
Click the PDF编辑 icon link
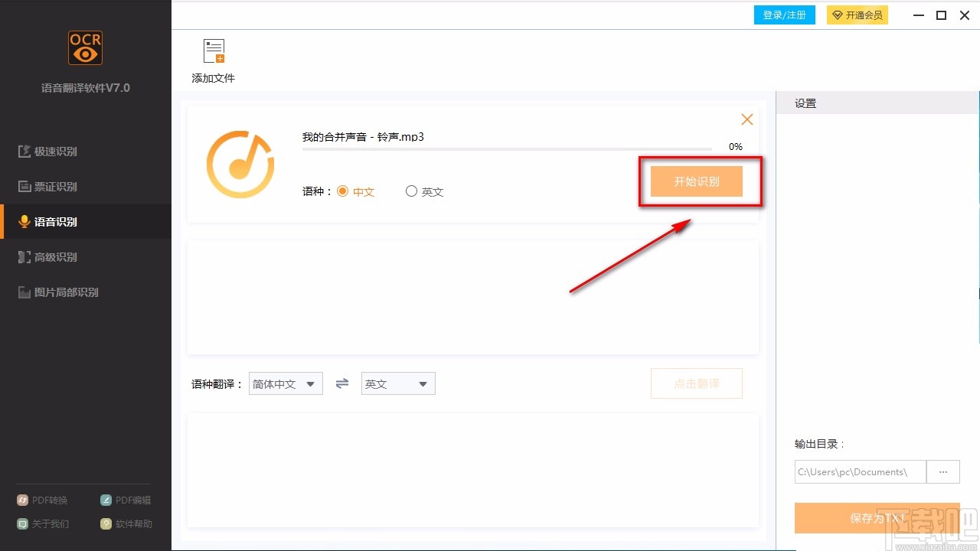[x=126, y=500]
